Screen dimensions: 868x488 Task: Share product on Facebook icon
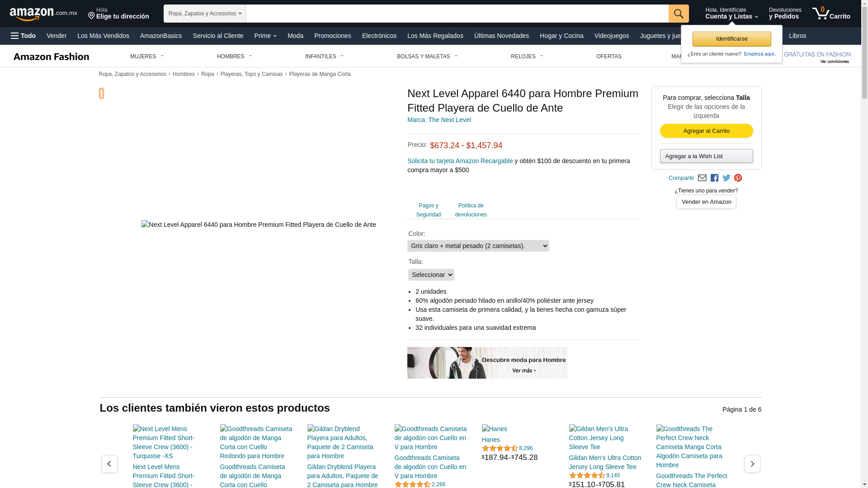pyautogui.click(x=714, y=178)
